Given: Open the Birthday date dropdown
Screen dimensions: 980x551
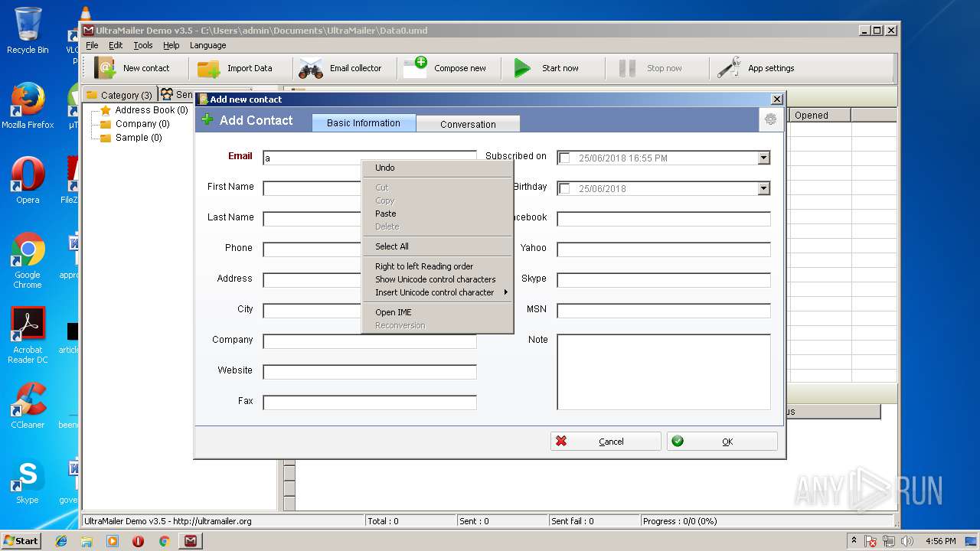Looking at the screenshot, I should 763,188.
